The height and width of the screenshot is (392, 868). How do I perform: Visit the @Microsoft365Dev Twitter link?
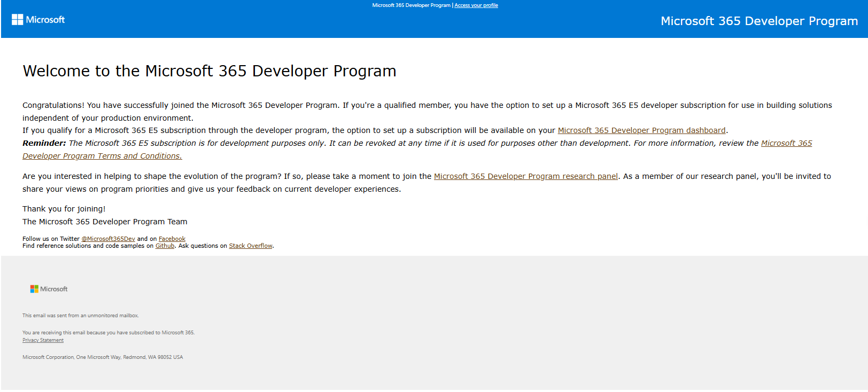(x=108, y=239)
